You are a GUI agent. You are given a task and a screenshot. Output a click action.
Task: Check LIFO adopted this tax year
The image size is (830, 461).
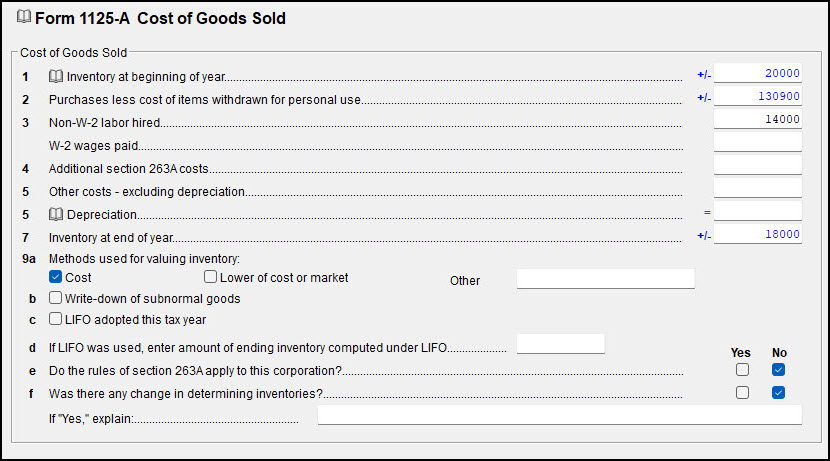[x=56, y=319]
